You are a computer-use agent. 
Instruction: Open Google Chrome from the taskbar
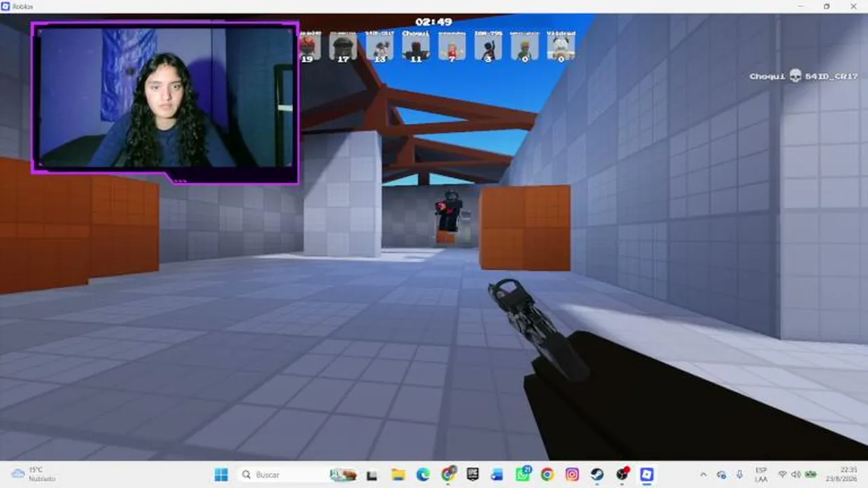pyautogui.click(x=547, y=474)
